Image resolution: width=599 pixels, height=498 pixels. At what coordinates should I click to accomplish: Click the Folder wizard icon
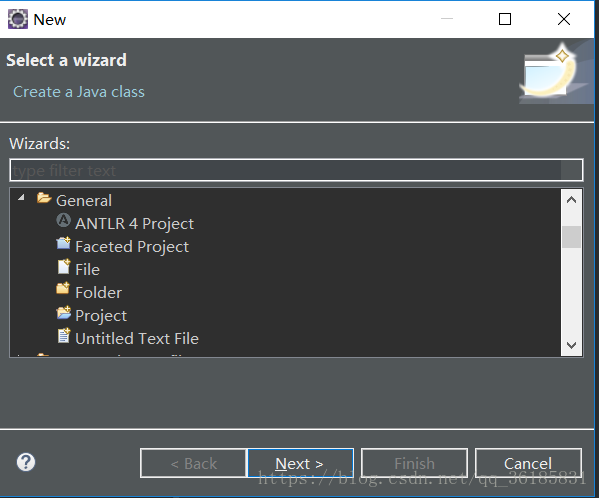point(63,288)
